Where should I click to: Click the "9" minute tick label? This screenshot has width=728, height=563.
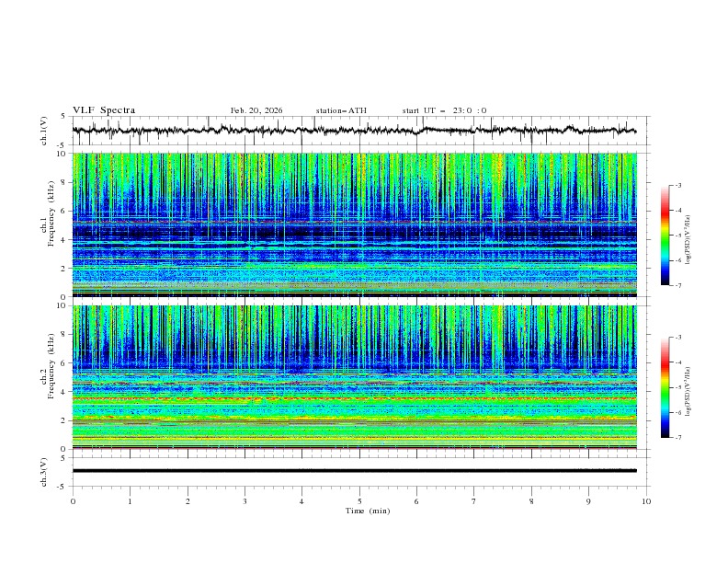[588, 501]
